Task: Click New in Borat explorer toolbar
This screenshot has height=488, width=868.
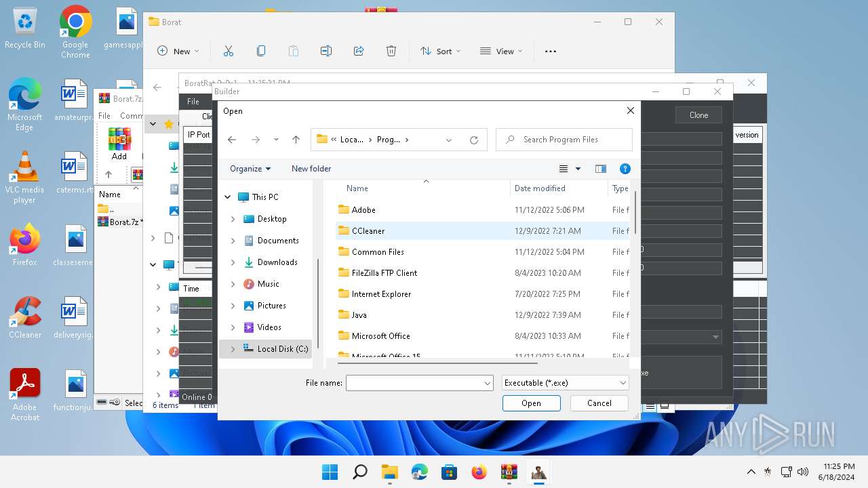Action: pos(178,51)
